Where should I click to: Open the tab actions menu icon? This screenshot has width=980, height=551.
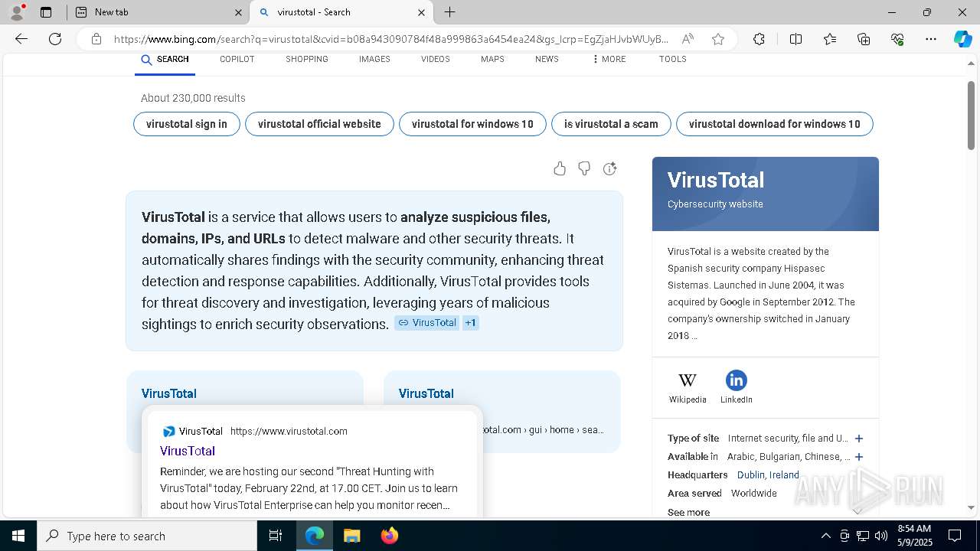pos(46,12)
